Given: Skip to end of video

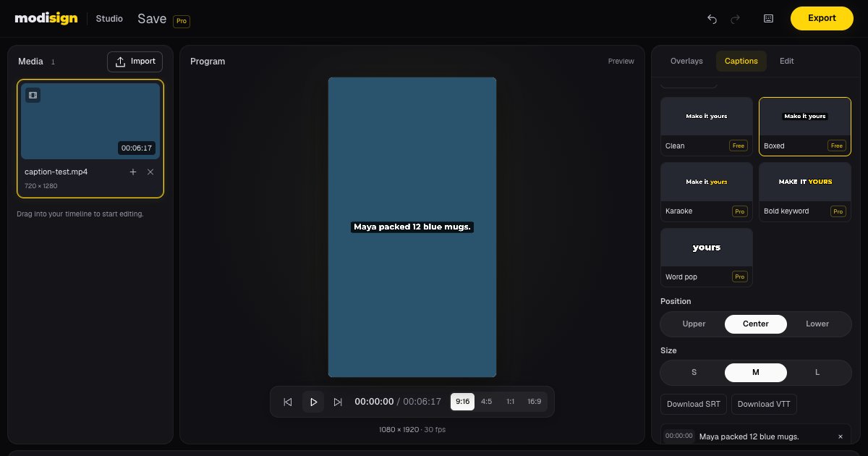Looking at the screenshot, I should point(338,402).
